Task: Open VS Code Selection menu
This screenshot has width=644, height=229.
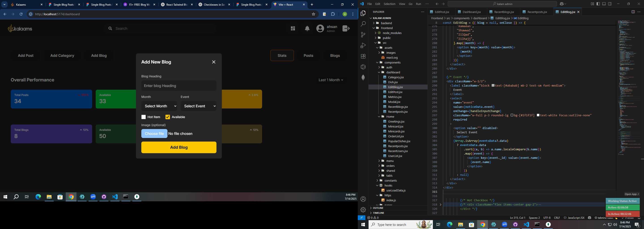Action: tap(390, 4)
